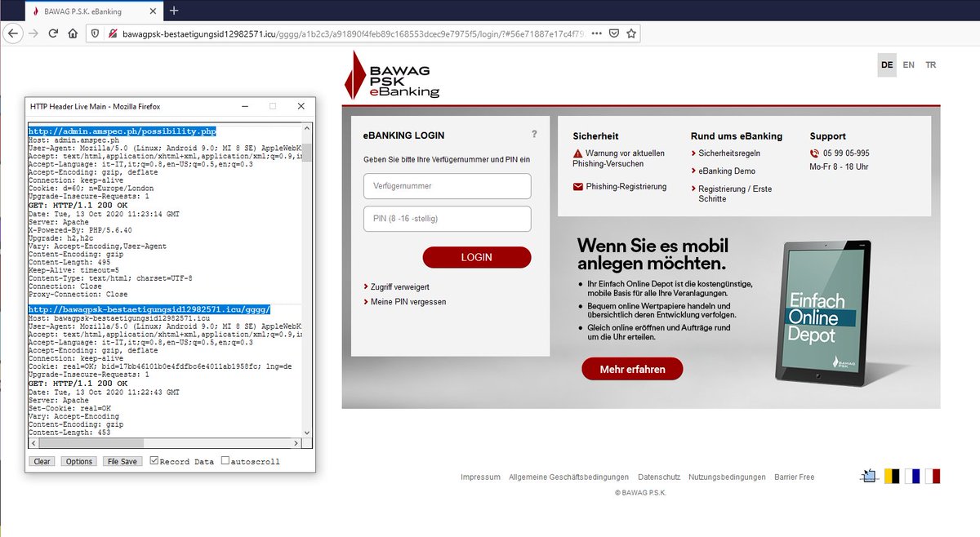
Task: Open Impressum footer link
Action: point(480,477)
